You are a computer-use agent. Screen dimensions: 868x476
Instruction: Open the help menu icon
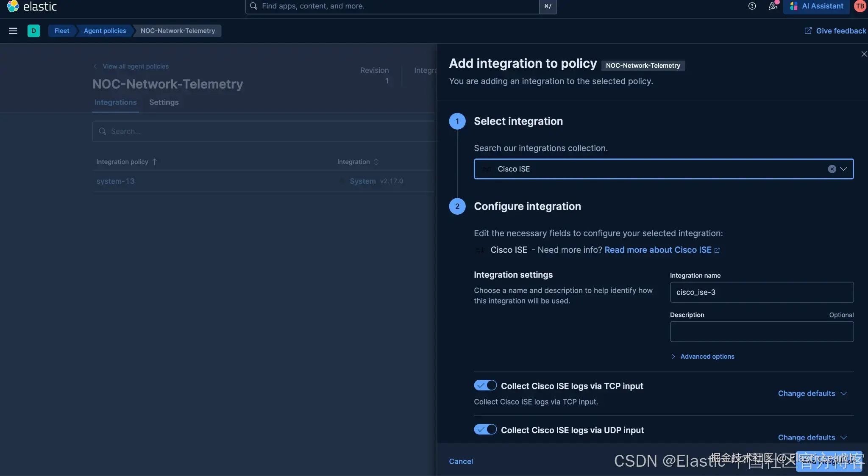752,6
